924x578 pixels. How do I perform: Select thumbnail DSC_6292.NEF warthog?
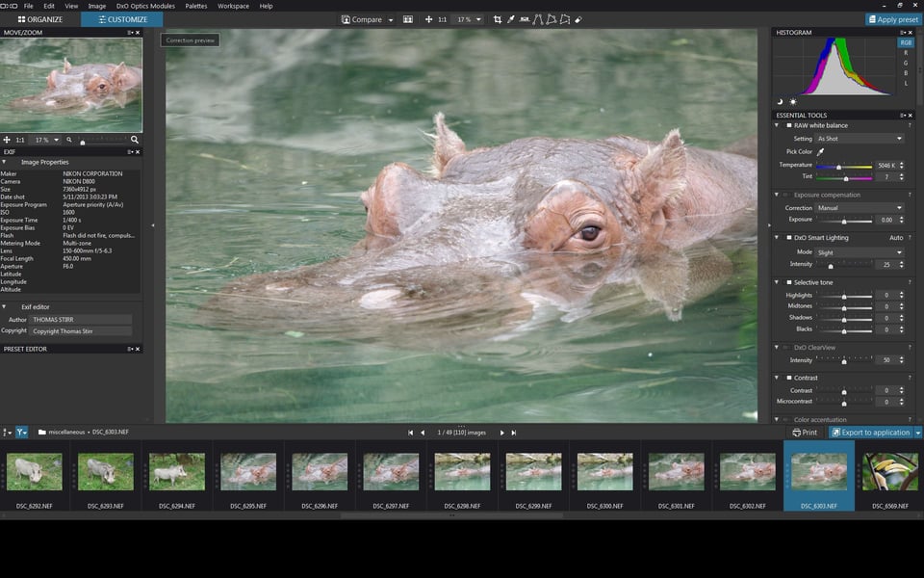click(x=35, y=472)
